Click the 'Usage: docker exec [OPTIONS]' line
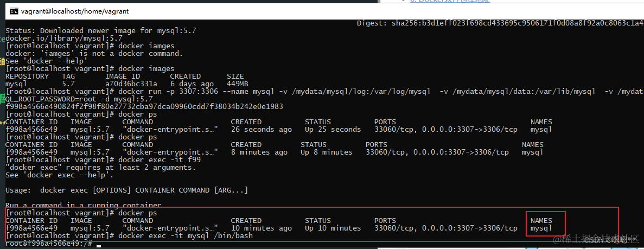Image resolution: width=644 pixels, height=249 pixels. pos(126,190)
